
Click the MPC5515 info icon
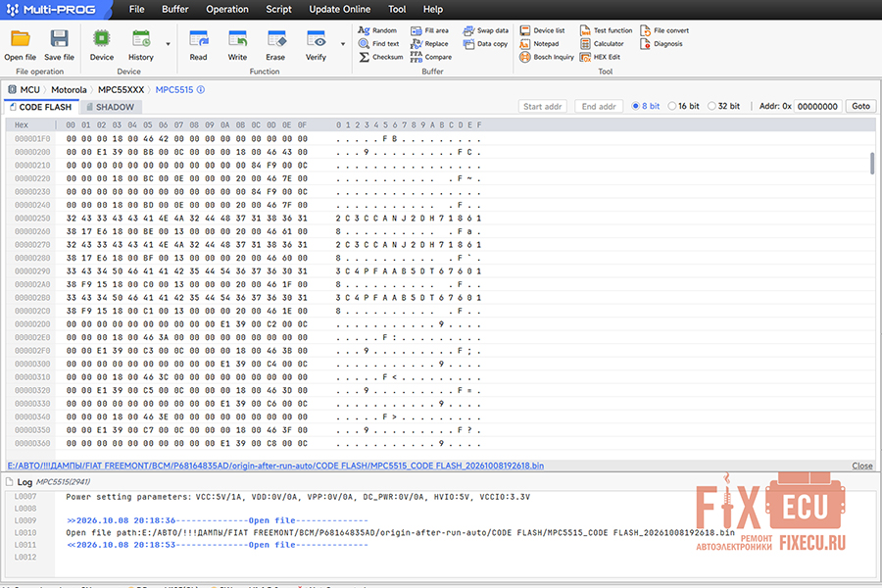pos(201,89)
